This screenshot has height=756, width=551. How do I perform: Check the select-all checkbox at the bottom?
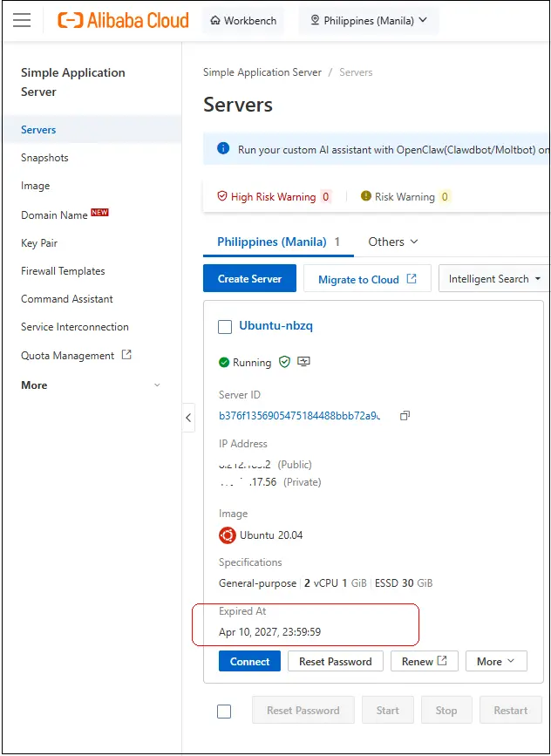point(224,712)
